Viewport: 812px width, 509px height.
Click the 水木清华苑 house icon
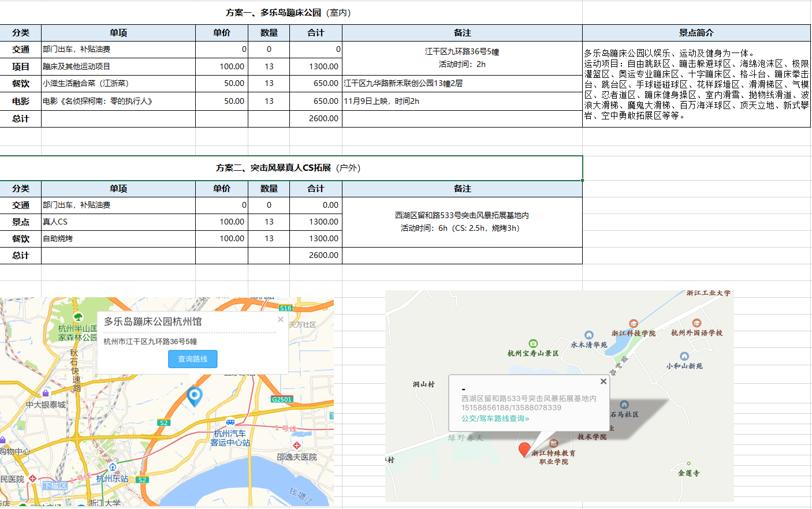(588, 335)
